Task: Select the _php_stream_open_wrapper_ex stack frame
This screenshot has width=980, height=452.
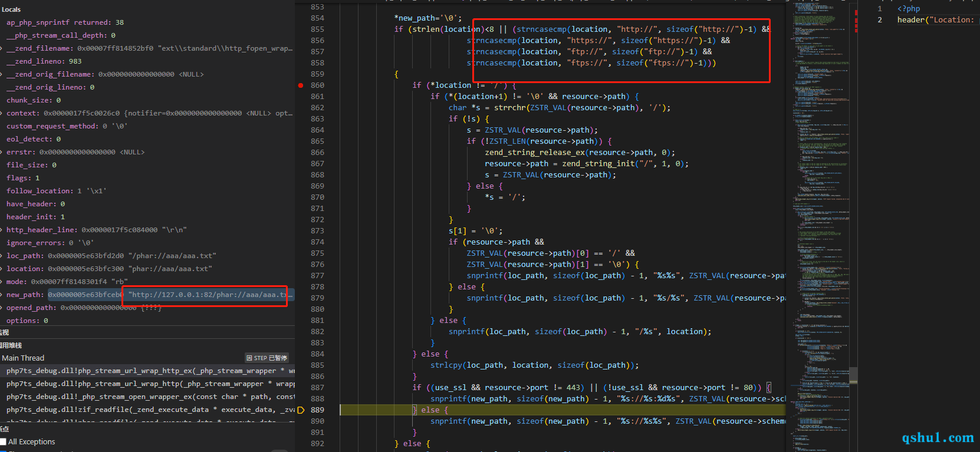Action: 147,397
